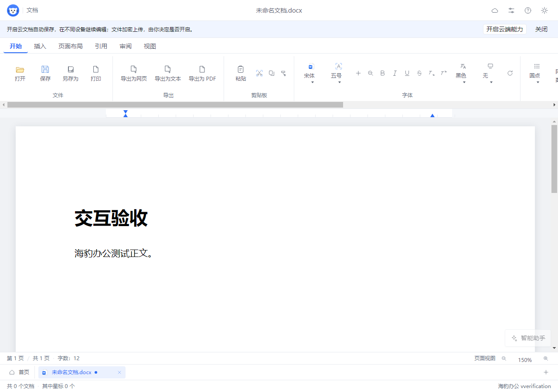Click the vertical scrollbar down arrow
The height and width of the screenshot is (392, 558).
(555, 348)
